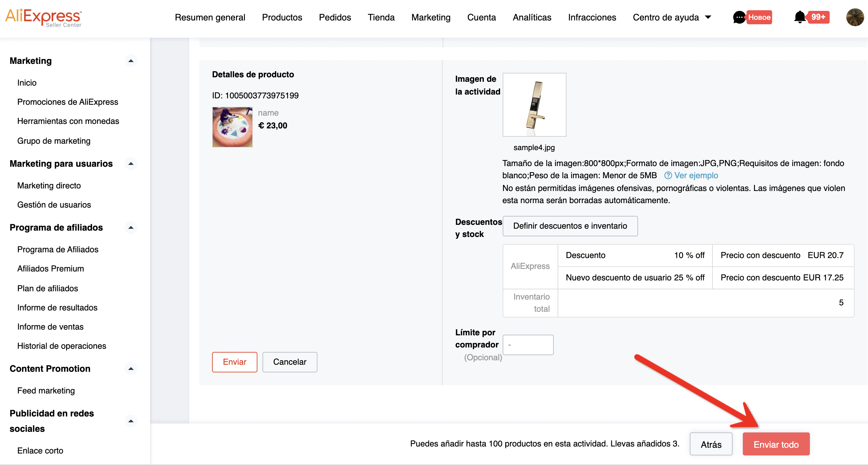The height and width of the screenshot is (465, 868).
Task: Collapse the Marketing sidebar section
Action: point(131,61)
